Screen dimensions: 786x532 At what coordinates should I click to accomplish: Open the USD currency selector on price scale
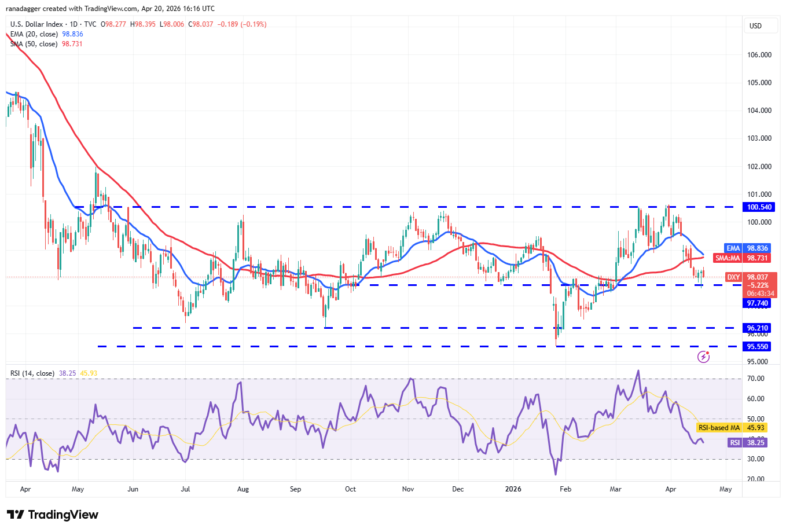761,25
